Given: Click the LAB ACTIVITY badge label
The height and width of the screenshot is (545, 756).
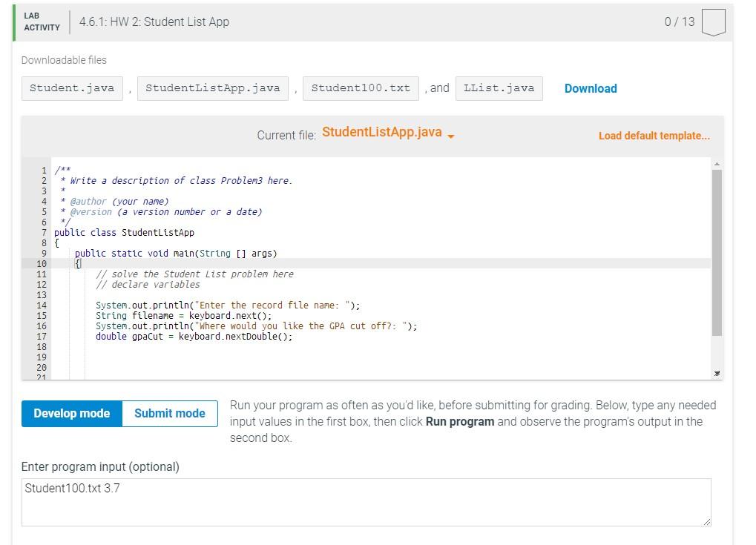Looking at the screenshot, I should coord(42,22).
